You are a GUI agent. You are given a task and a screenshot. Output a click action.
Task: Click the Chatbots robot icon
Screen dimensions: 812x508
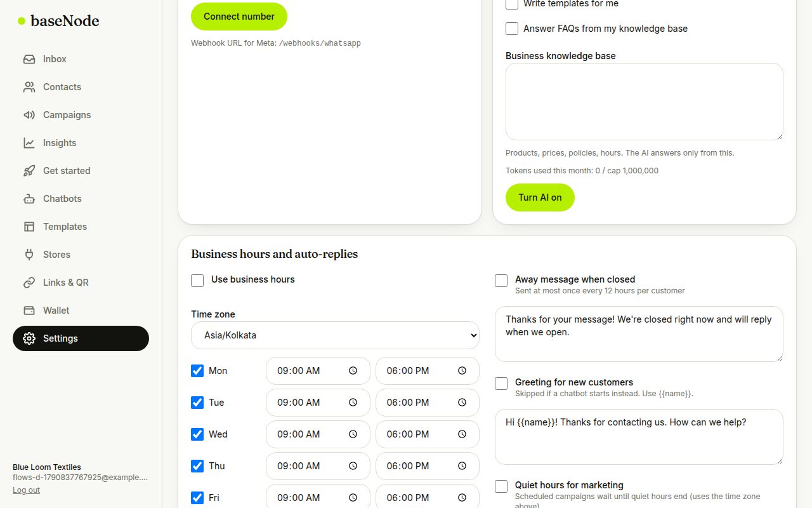[29, 199]
